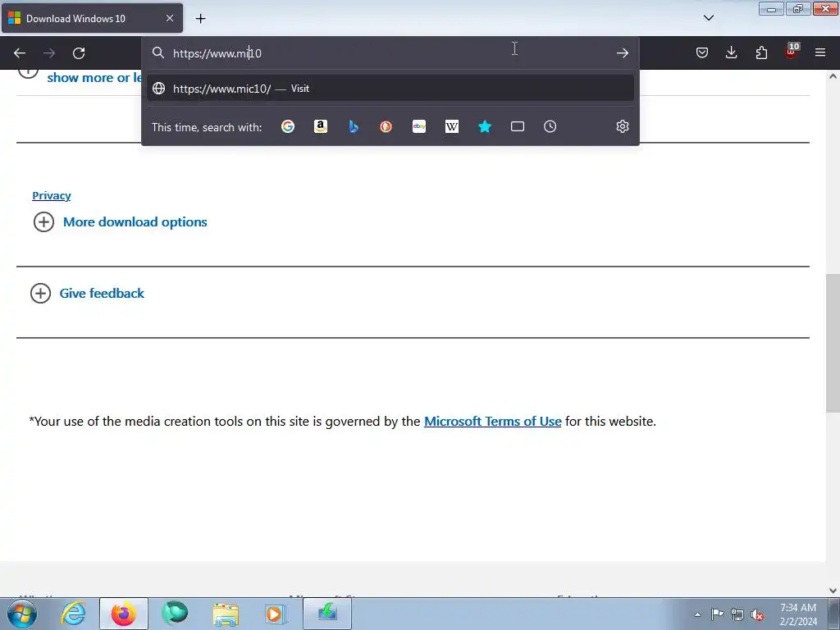Screen dimensions: 840x630
Task: Click the scrollbar down arrow
Action: (833, 591)
